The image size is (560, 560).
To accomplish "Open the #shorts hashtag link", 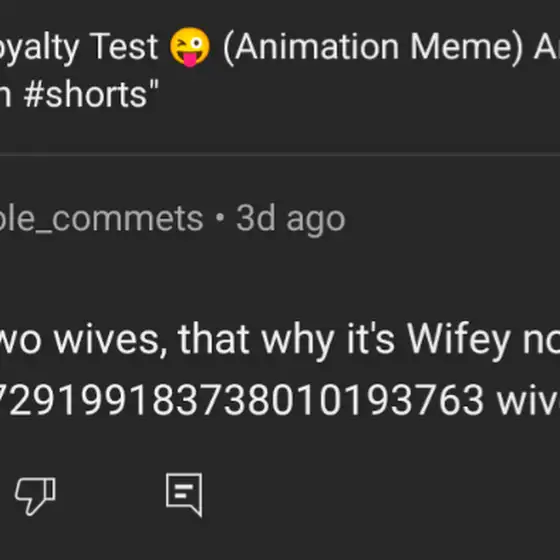I will tap(85, 94).
